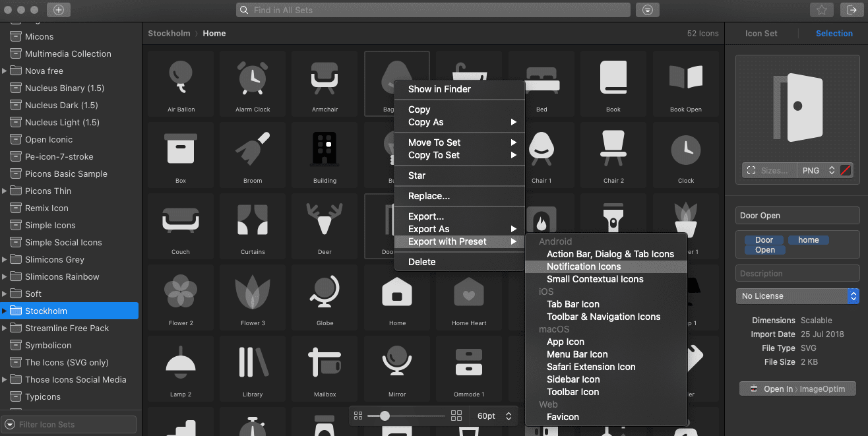Screen dimensions: 868x436
Task: Adjust the icon size slider
Action: [385, 416]
